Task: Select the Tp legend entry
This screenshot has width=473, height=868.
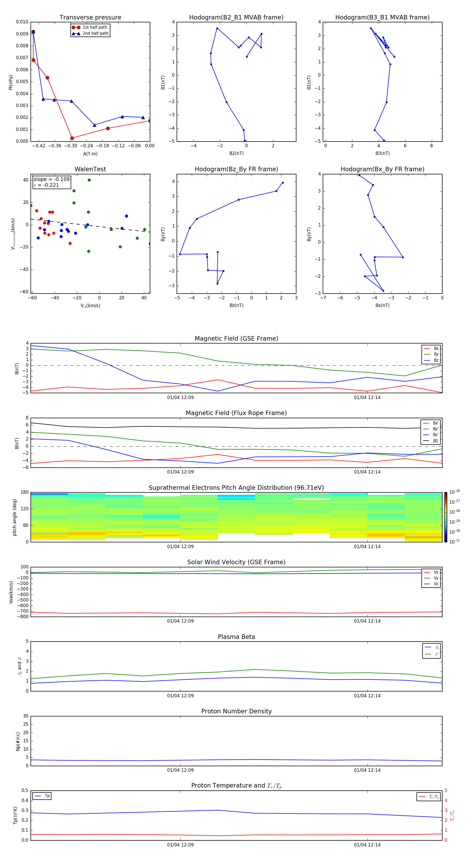Action: click(42, 796)
